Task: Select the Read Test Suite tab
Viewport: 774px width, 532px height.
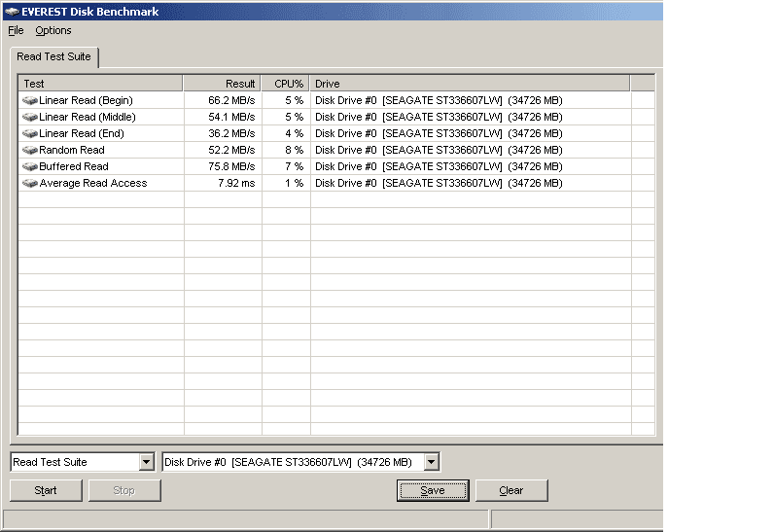Action: (53, 56)
